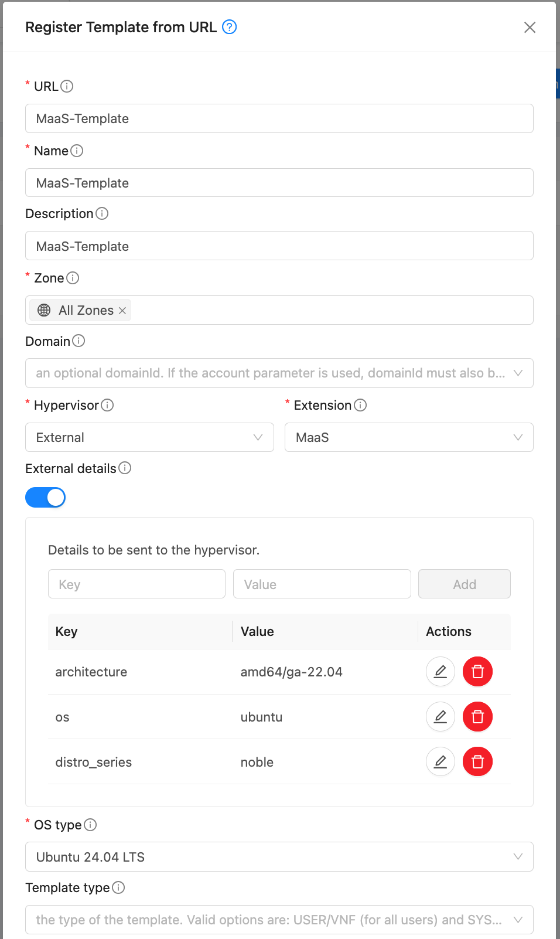Image resolution: width=560 pixels, height=939 pixels.
Task: Edit the architecture detail row
Action: (441, 672)
